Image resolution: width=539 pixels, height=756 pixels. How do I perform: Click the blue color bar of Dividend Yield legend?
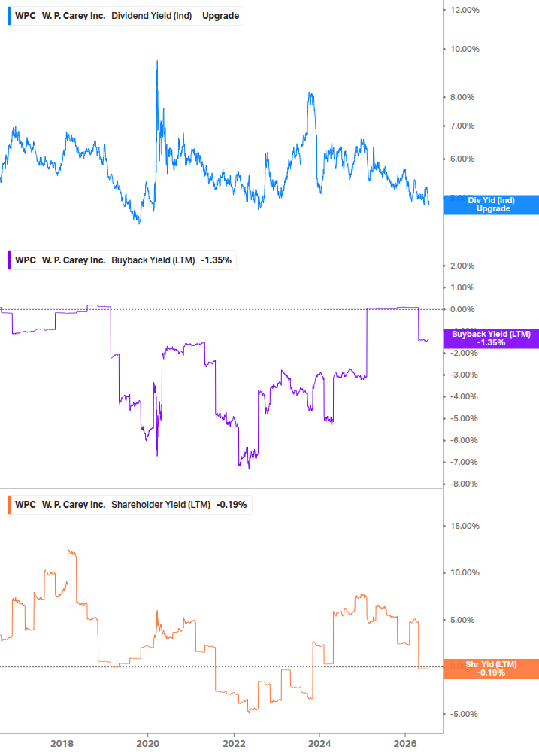tap(9, 16)
